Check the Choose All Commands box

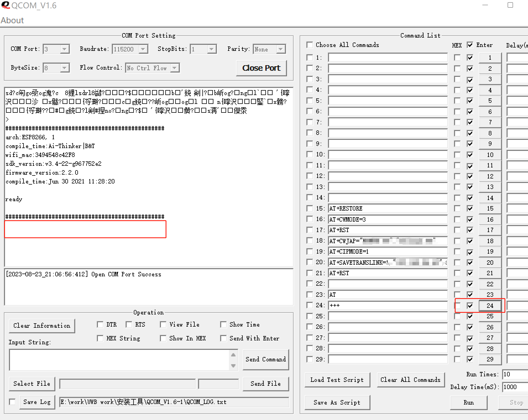click(x=310, y=45)
